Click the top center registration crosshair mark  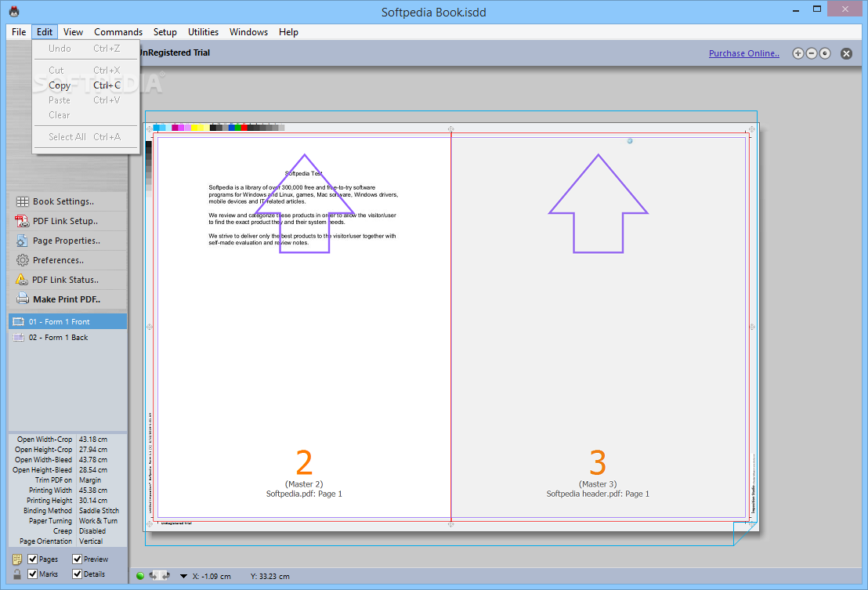[450, 129]
